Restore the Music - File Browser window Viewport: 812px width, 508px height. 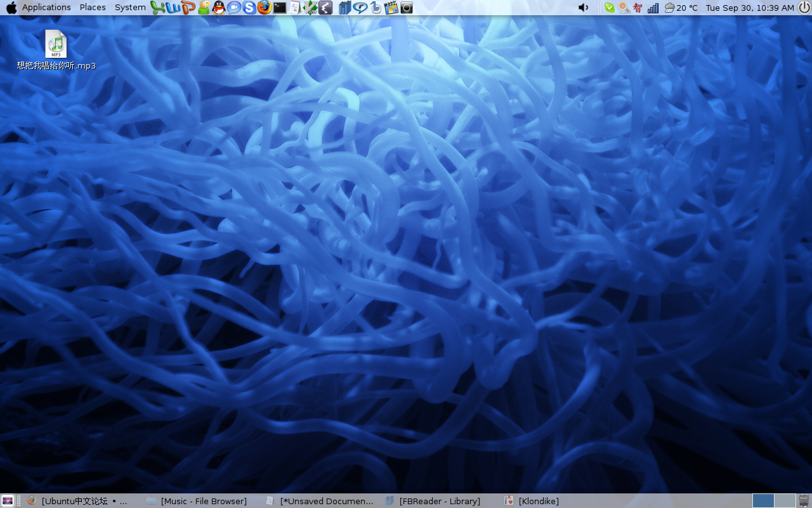pos(196,501)
